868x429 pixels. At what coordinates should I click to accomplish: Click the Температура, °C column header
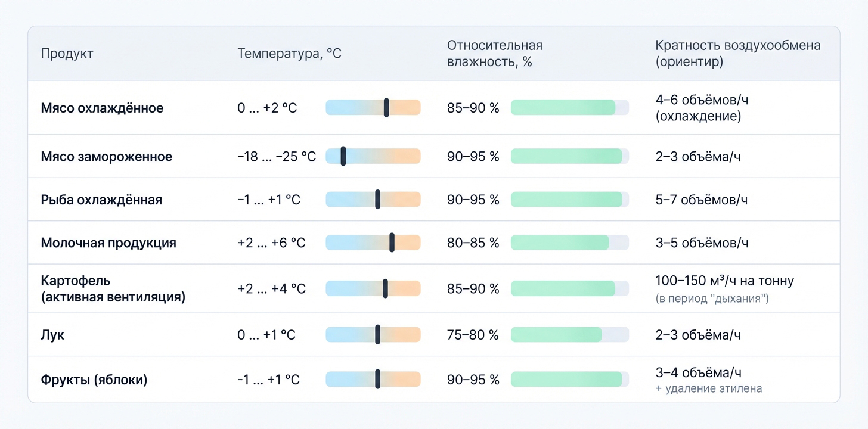point(289,54)
